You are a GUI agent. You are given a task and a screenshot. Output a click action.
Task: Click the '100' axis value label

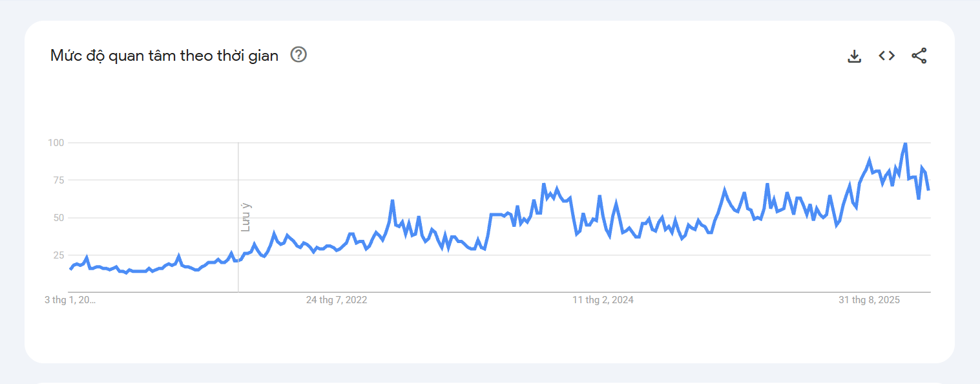point(57,143)
